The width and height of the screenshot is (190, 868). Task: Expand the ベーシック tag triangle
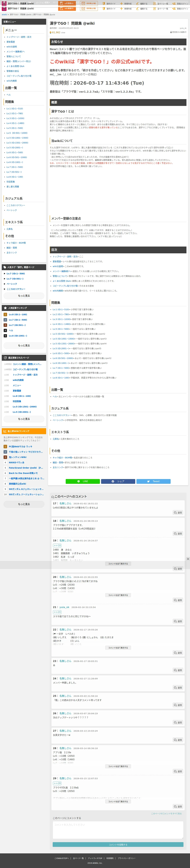tap(5, 284)
